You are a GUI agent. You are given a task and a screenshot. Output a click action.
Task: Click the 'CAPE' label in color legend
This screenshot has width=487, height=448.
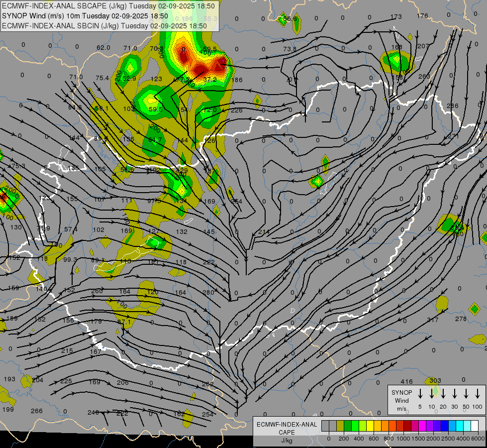[x=287, y=433]
